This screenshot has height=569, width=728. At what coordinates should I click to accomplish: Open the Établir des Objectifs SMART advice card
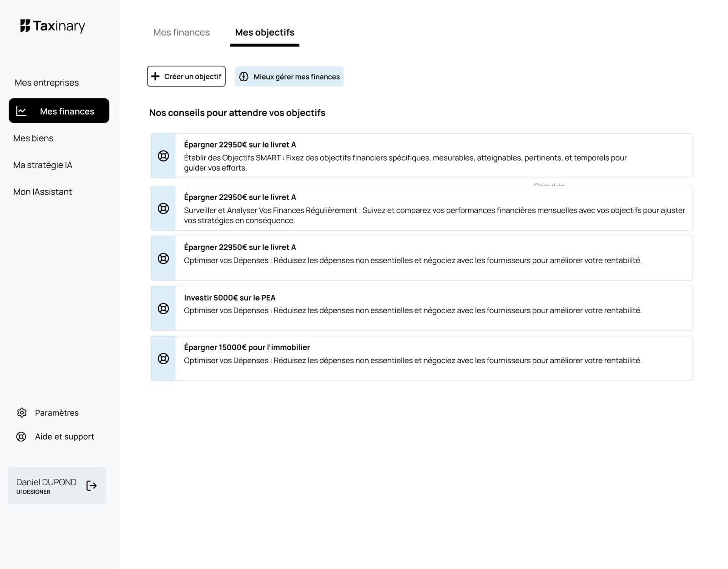click(x=422, y=156)
